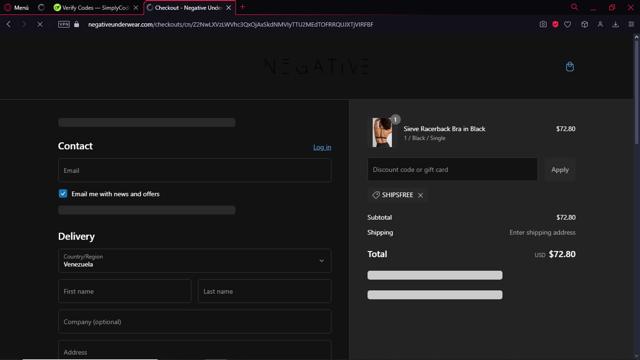Viewport: 640px width, 360px height.
Task: Focus the Address field
Action: coord(195,351)
